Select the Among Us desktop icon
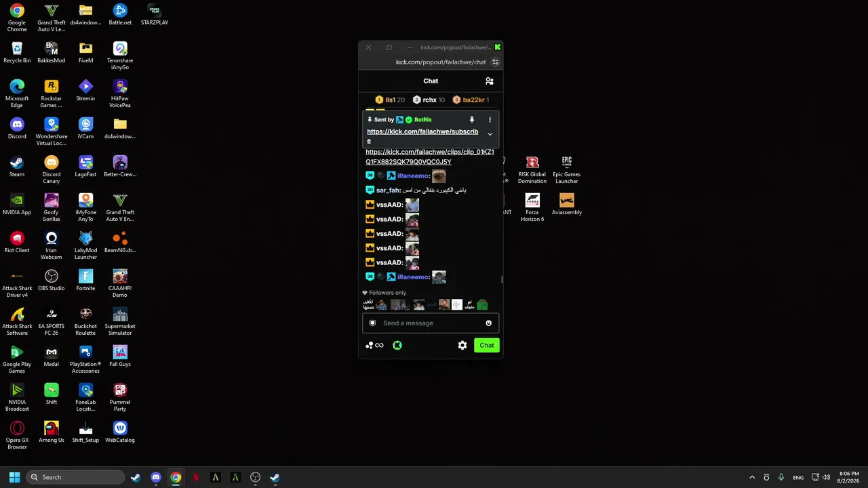Viewport: 868px width, 488px height. click(x=52, y=432)
